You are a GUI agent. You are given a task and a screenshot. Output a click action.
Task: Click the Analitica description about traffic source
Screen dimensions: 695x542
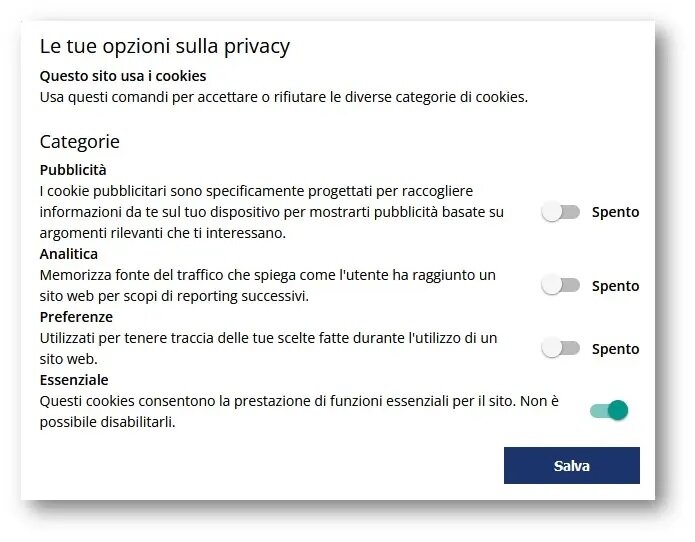pos(267,285)
